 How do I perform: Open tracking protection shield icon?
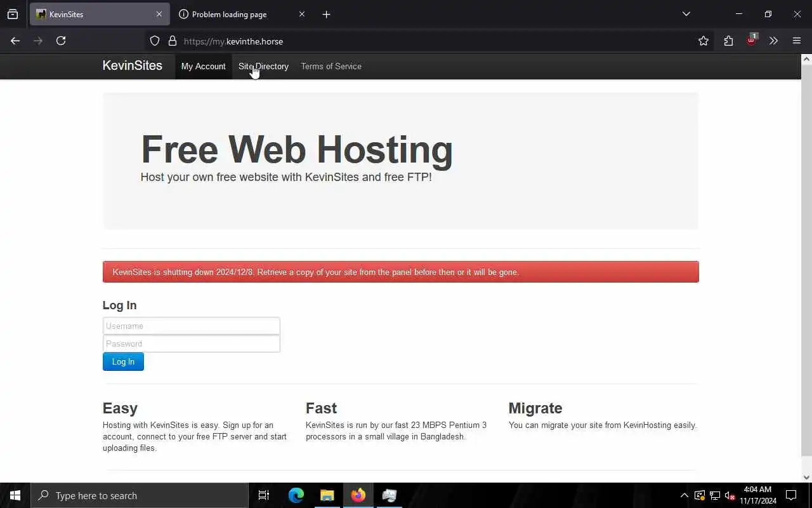pyautogui.click(x=155, y=41)
